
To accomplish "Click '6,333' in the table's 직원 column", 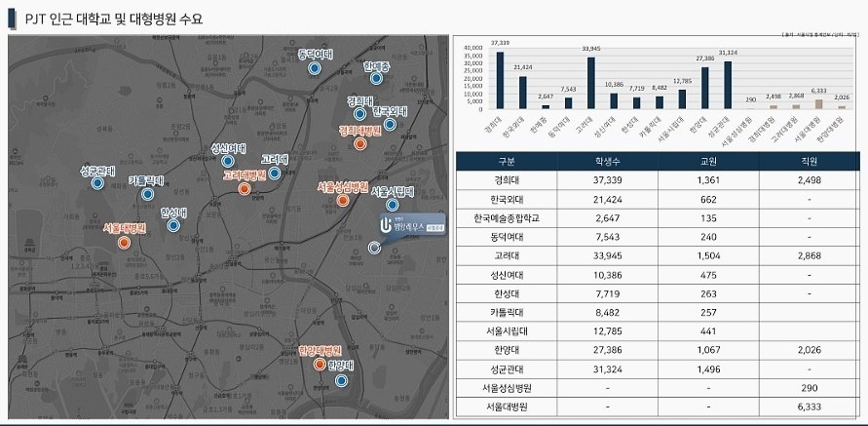I will tap(809, 407).
